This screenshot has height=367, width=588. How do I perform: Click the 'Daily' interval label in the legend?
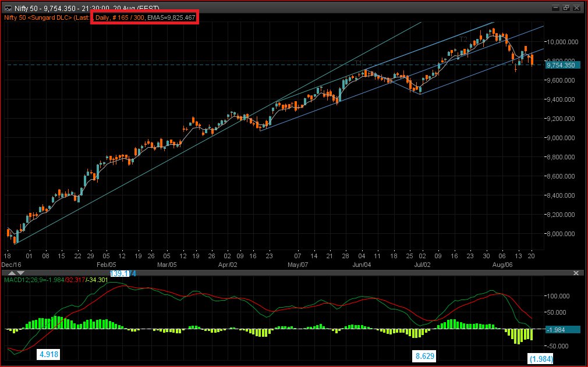point(102,17)
